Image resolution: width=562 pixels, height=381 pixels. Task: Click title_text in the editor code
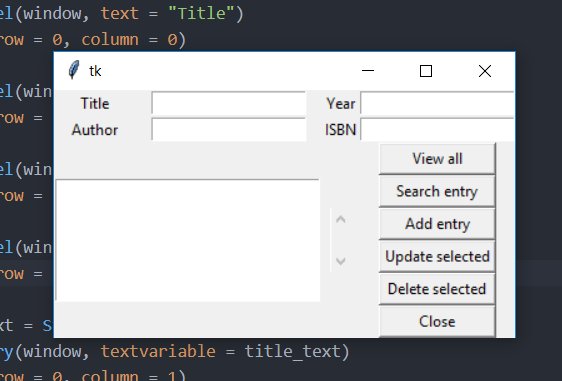point(292,351)
